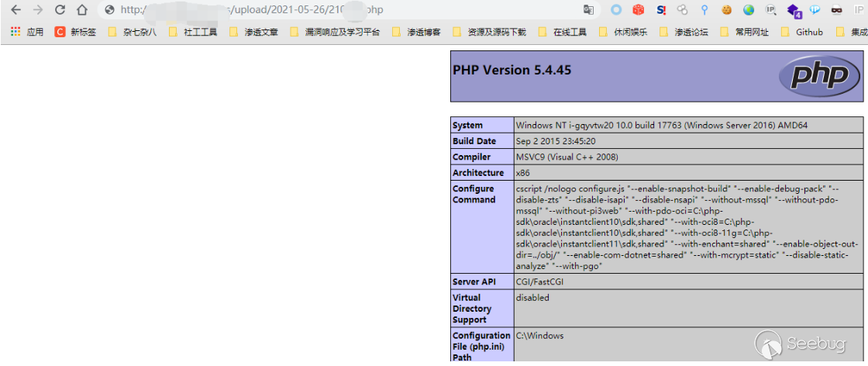Select the Build Date label
Screen dimensions: 868x366
482,141
